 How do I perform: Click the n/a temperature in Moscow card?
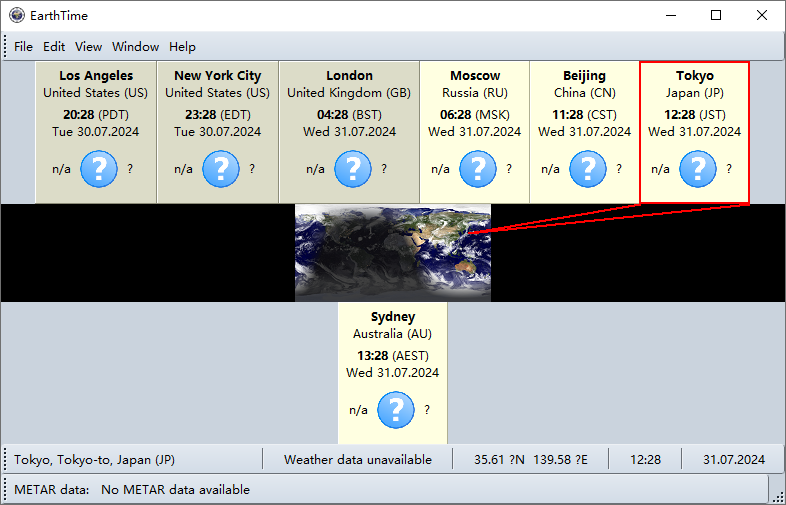pos(440,169)
